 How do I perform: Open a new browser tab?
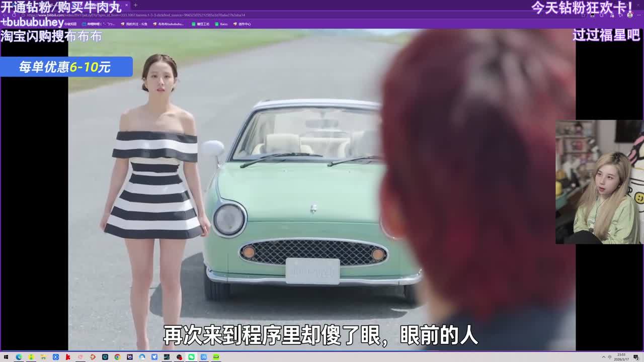click(135, 5)
